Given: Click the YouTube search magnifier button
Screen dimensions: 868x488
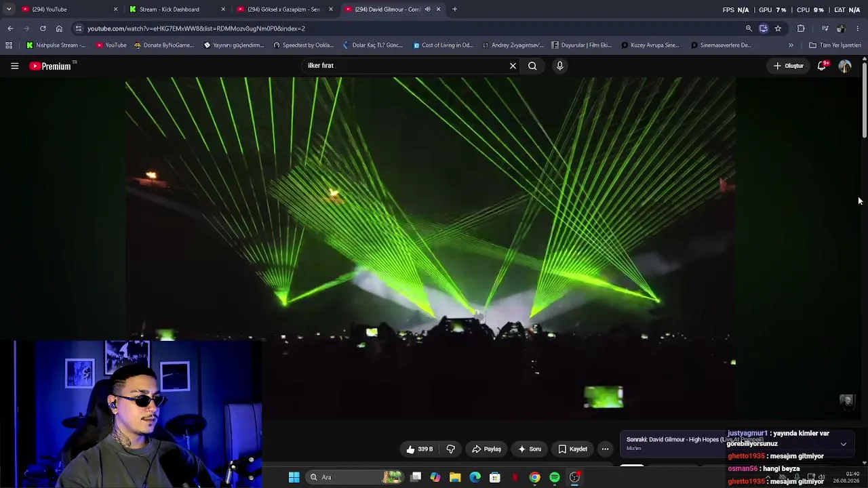Looking at the screenshot, I should pyautogui.click(x=532, y=66).
